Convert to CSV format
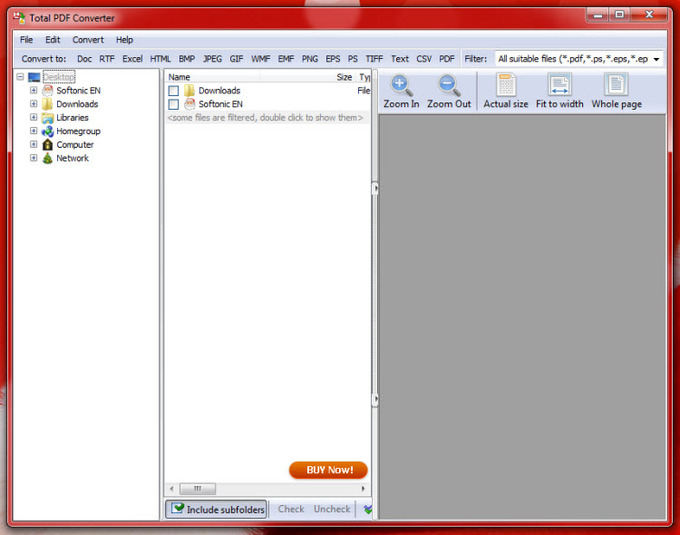Image resolution: width=680 pixels, height=535 pixels. tap(424, 59)
